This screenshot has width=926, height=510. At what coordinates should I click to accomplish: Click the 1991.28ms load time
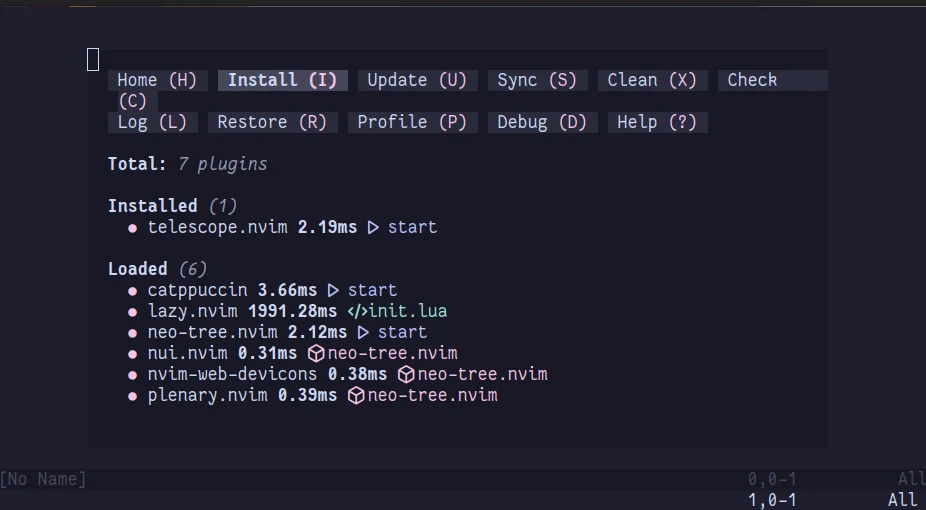[x=292, y=311]
